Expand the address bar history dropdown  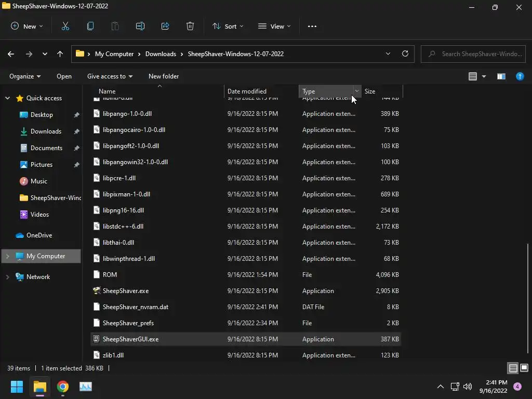tap(388, 54)
